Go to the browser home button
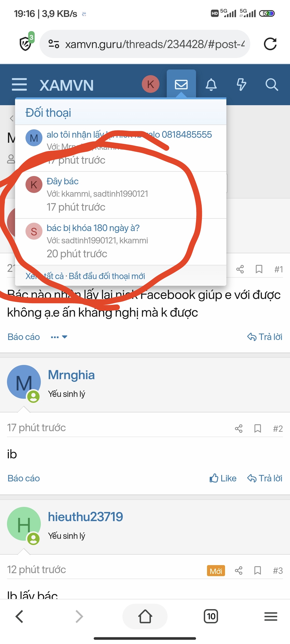Image resolution: width=290 pixels, height=644 pixels. coord(145,616)
